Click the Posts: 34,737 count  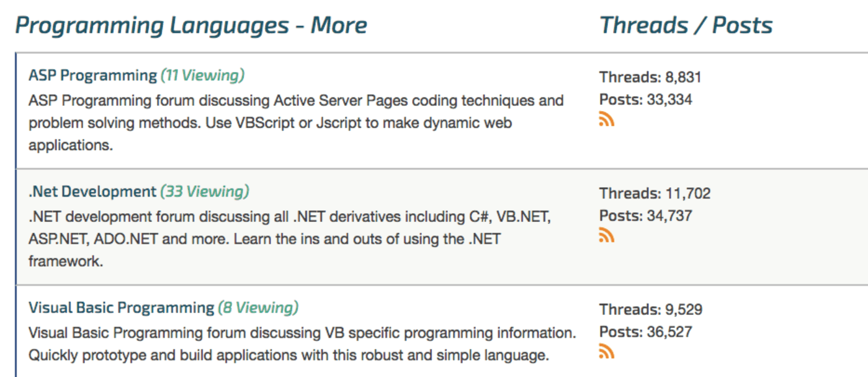pyautogui.click(x=646, y=215)
